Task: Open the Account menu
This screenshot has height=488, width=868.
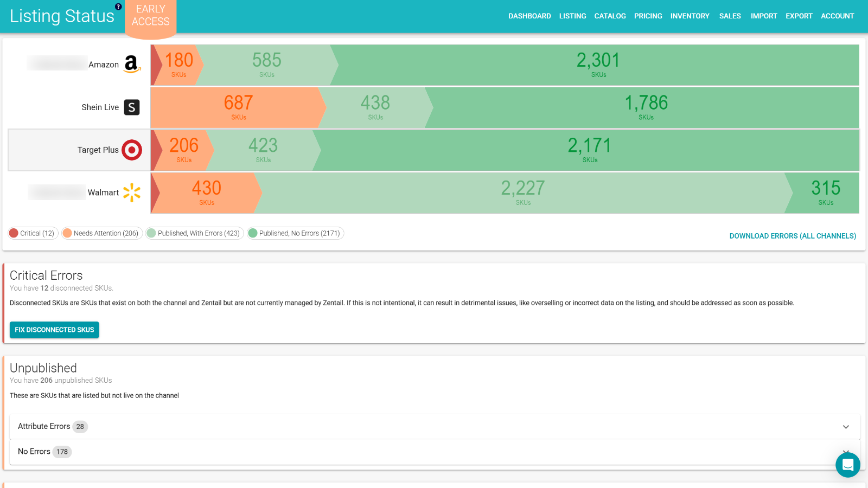Action: click(838, 16)
